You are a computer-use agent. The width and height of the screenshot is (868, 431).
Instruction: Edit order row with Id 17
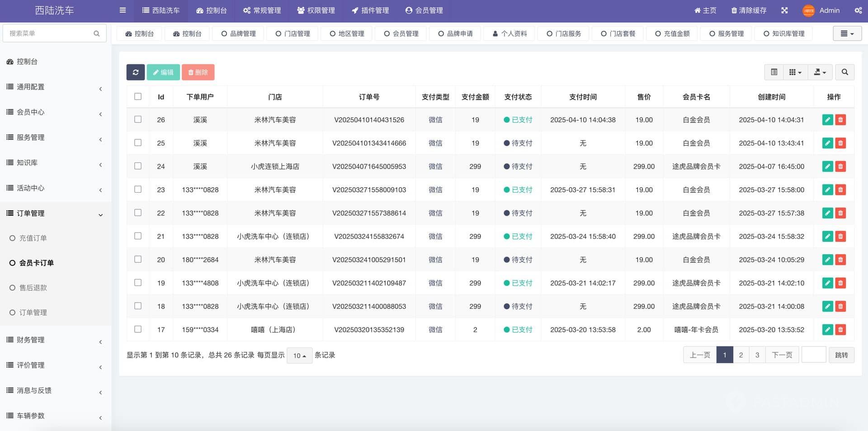[827, 330]
